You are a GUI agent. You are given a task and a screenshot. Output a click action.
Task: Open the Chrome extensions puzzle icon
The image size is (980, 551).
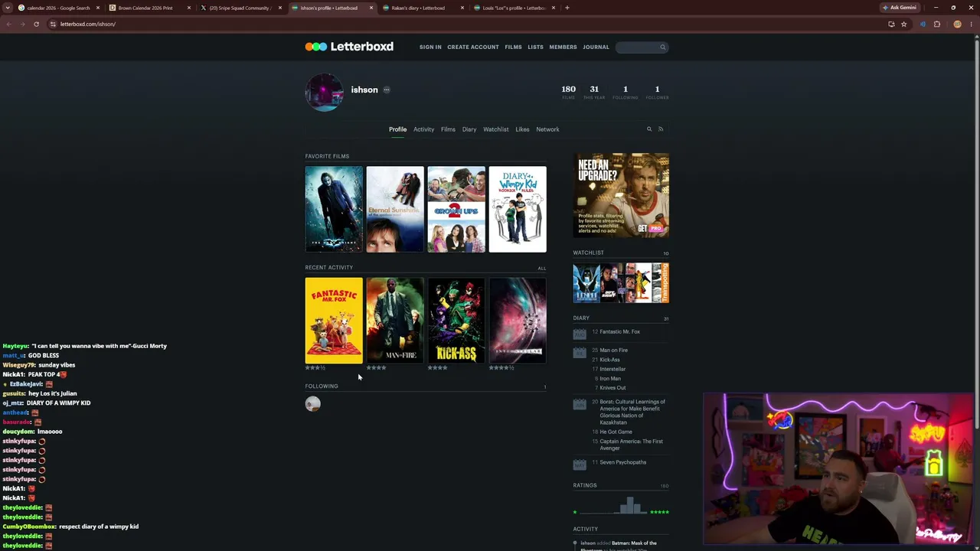936,24
